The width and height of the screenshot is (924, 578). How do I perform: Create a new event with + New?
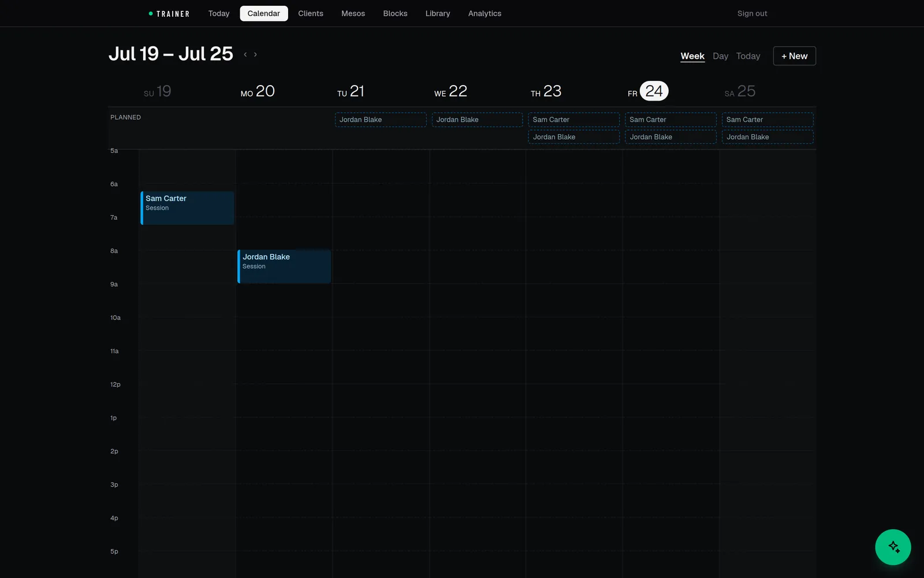794,56
